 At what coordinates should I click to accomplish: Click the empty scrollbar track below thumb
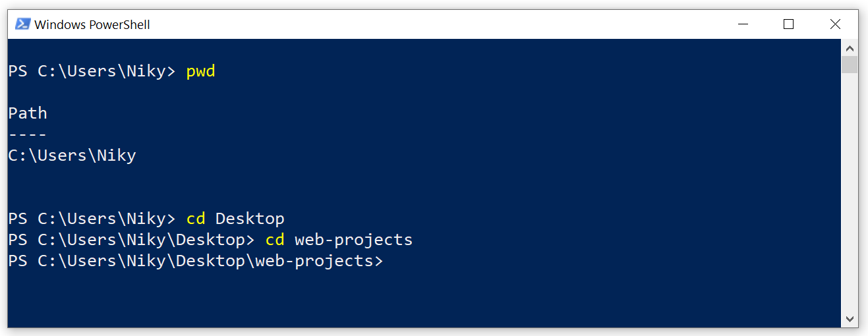click(850, 198)
